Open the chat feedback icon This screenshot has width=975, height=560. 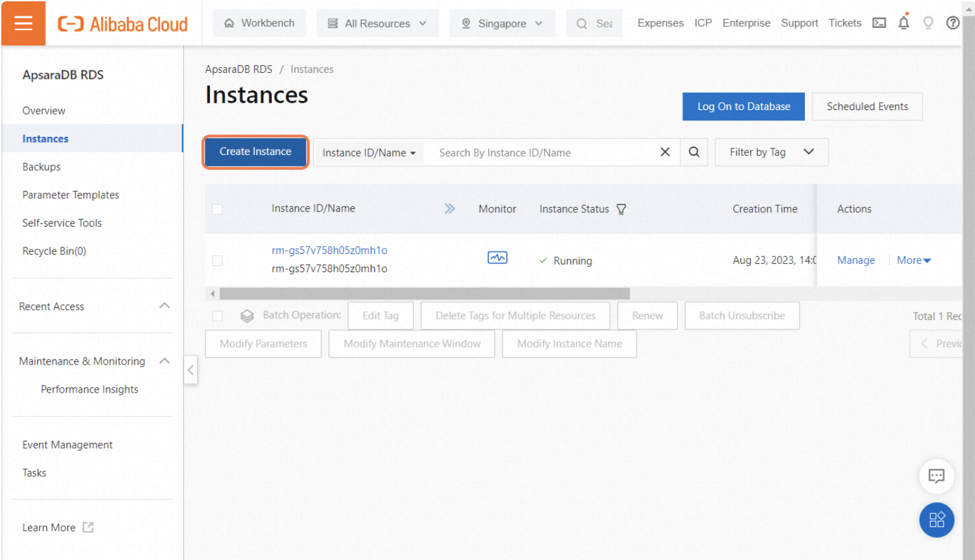tap(937, 476)
